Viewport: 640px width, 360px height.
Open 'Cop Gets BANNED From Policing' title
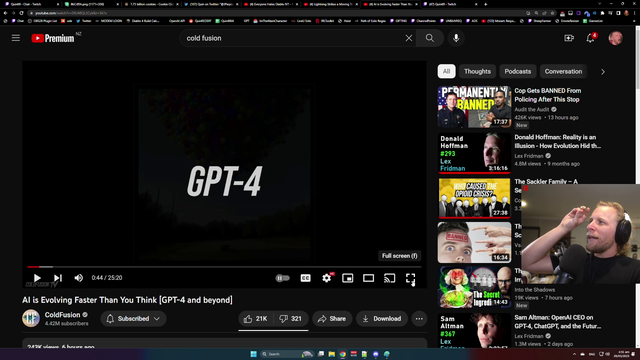pyautogui.click(x=547, y=95)
